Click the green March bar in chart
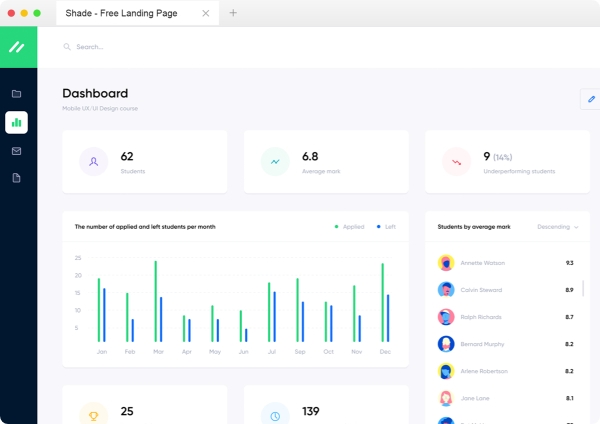The width and height of the screenshot is (600, 424). 155,301
